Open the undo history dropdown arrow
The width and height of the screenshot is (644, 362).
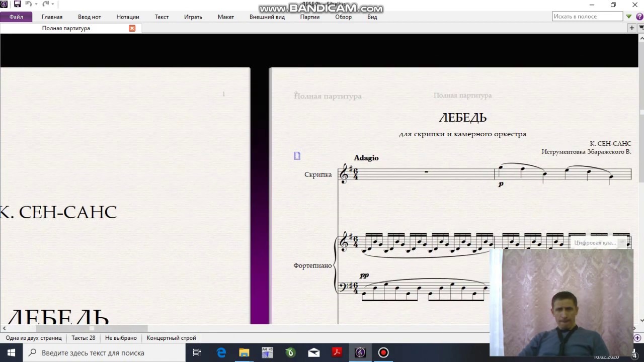(x=36, y=5)
